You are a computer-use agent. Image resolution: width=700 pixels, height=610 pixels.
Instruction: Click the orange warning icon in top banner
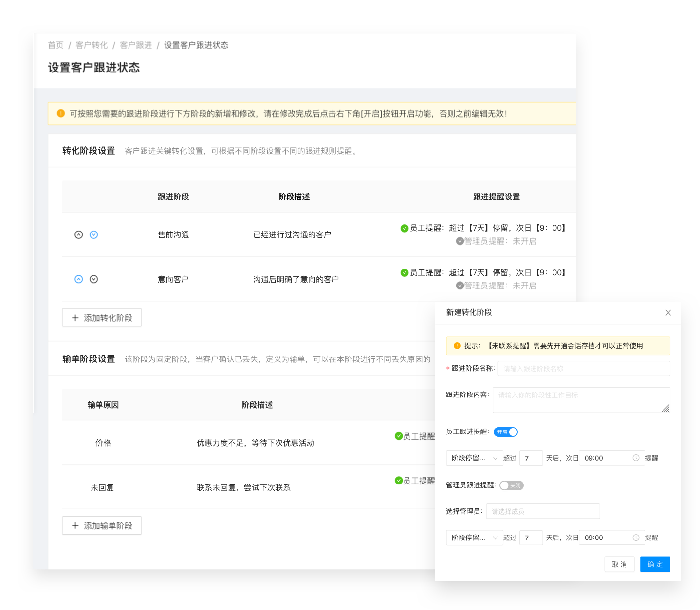tap(61, 113)
